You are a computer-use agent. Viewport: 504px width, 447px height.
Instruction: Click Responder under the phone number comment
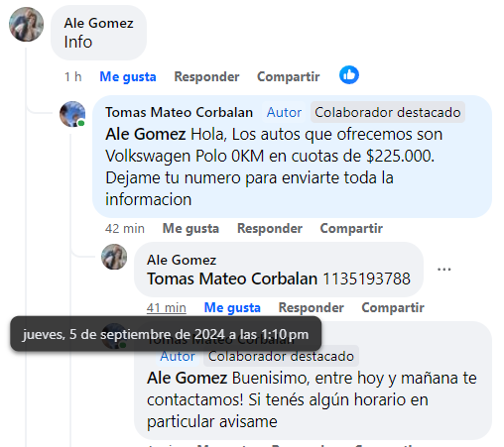point(312,307)
